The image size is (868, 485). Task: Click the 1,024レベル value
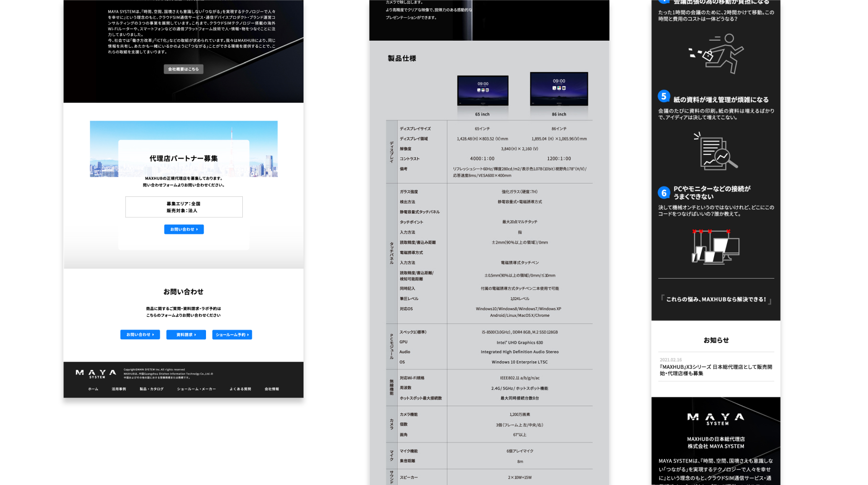point(520,299)
